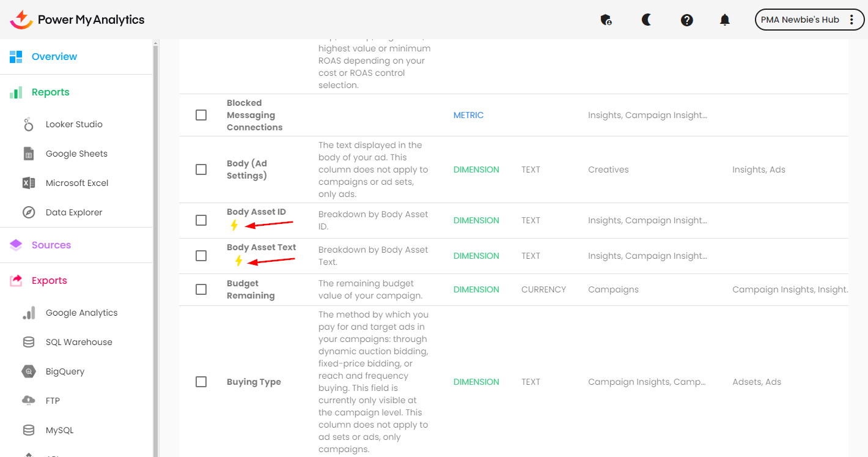The image size is (868, 457).
Task: Tick the Budget Remaining row checkbox
Action: pos(201,289)
